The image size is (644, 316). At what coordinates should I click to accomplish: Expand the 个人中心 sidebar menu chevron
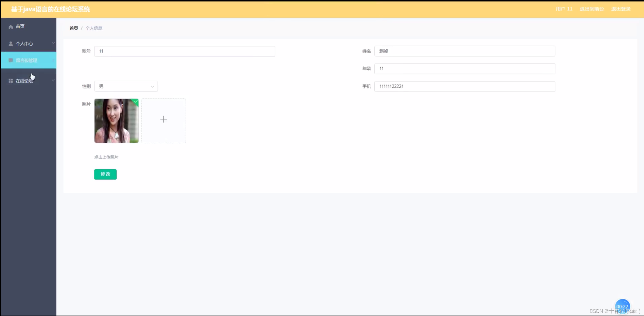point(54,43)
